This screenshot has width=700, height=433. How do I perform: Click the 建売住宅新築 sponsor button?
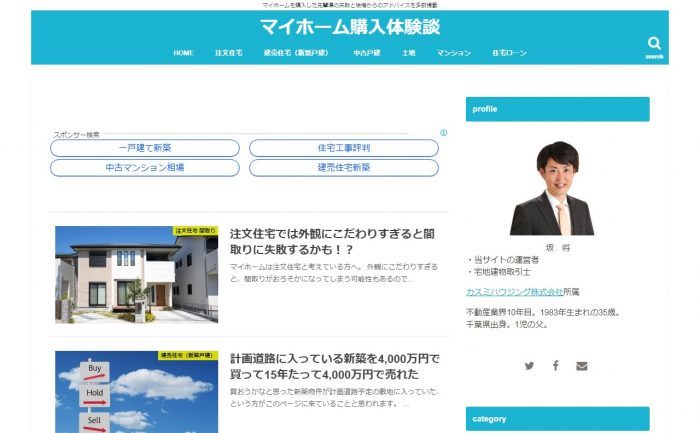pos(343,167)
